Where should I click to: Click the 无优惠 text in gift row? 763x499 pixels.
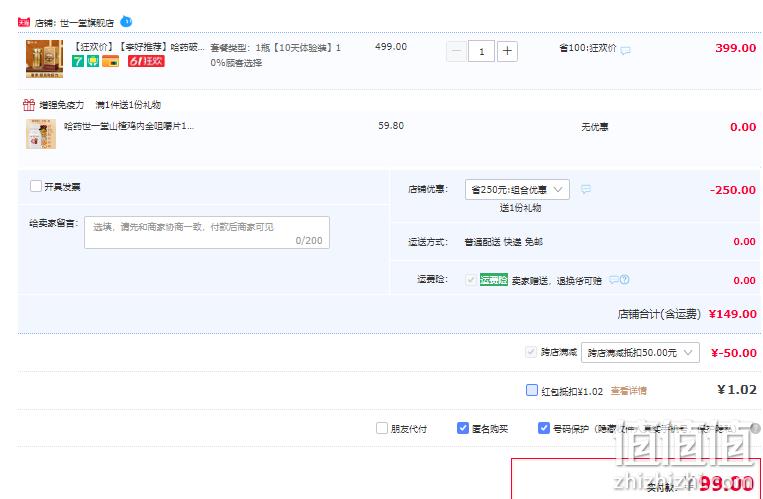595,127
